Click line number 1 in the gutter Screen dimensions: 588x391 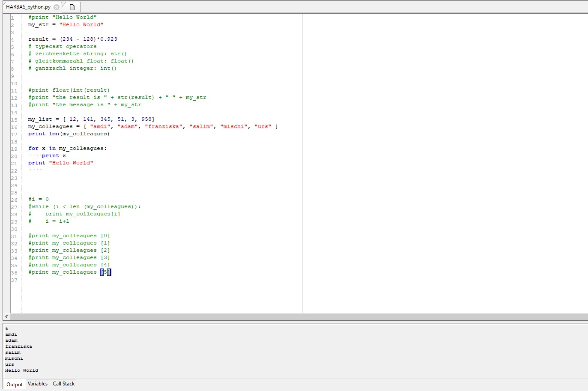12,17
